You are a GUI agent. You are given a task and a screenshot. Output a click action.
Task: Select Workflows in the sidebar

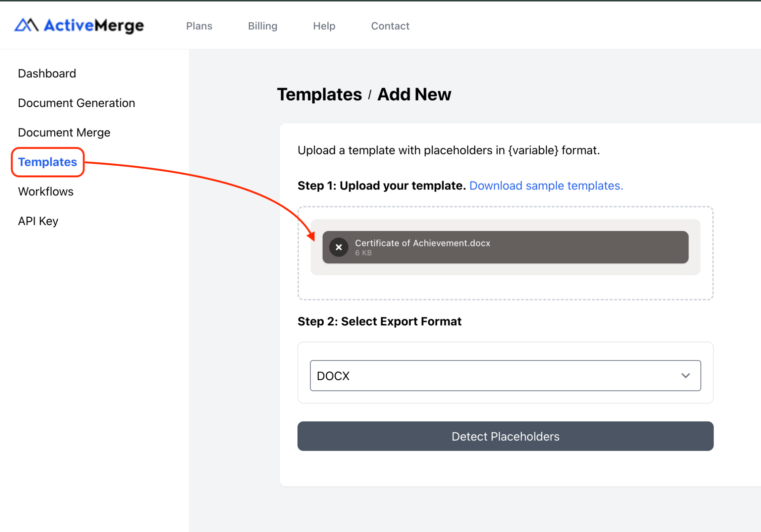pyautogui.click(x=45, y=191)
